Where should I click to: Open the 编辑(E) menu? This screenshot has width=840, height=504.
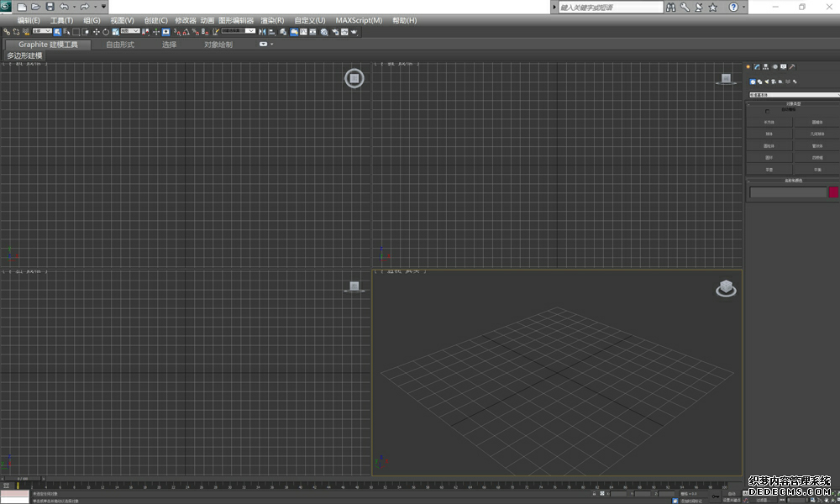[x=29, y=20]
